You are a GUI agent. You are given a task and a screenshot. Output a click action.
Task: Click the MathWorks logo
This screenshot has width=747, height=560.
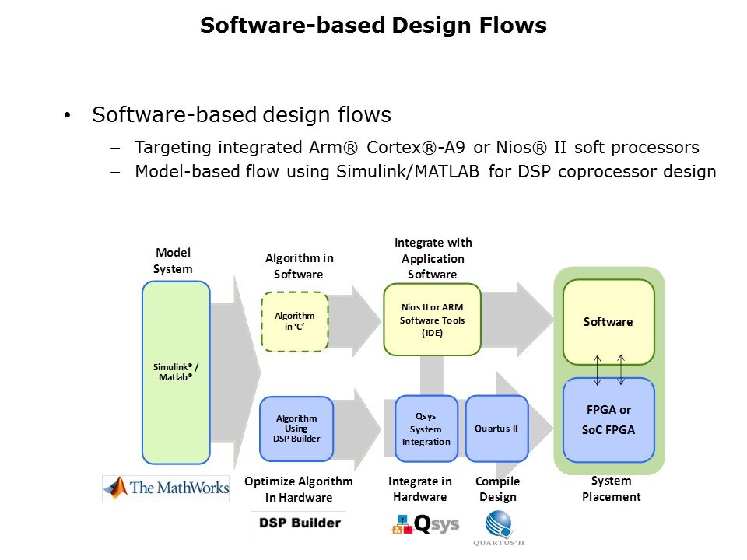(x=167, y=488)
